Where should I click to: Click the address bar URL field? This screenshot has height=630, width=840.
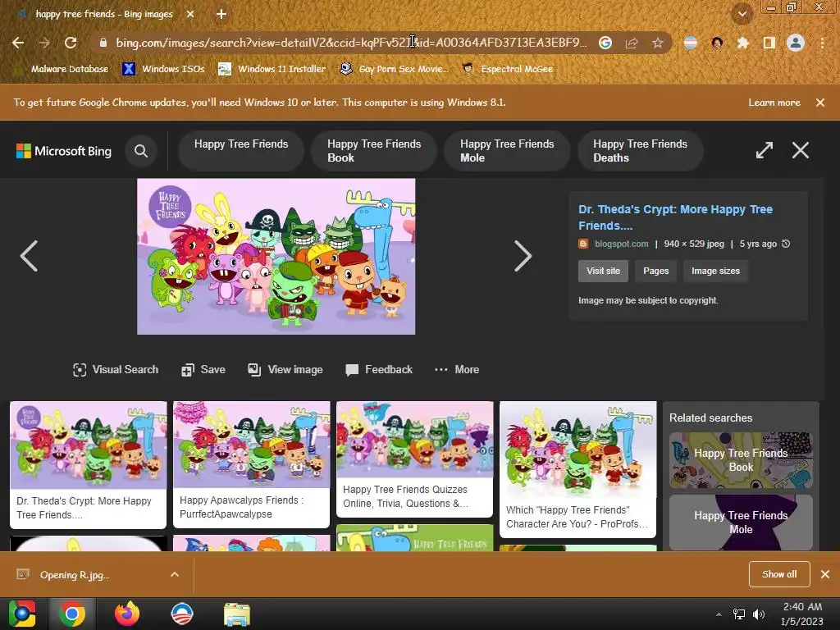[x=351, y=43]
